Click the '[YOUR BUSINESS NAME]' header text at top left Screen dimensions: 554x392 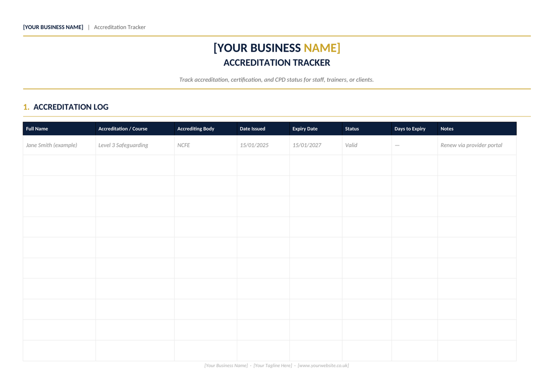coord(53,27)
